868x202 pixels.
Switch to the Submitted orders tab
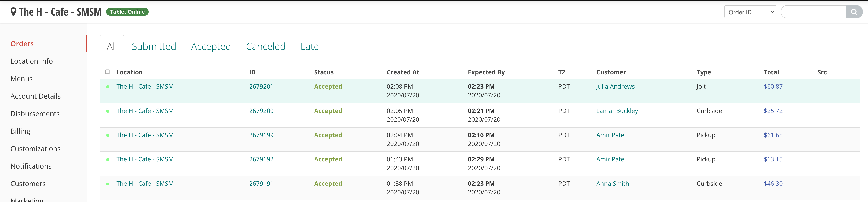click(x=154, y=46)
